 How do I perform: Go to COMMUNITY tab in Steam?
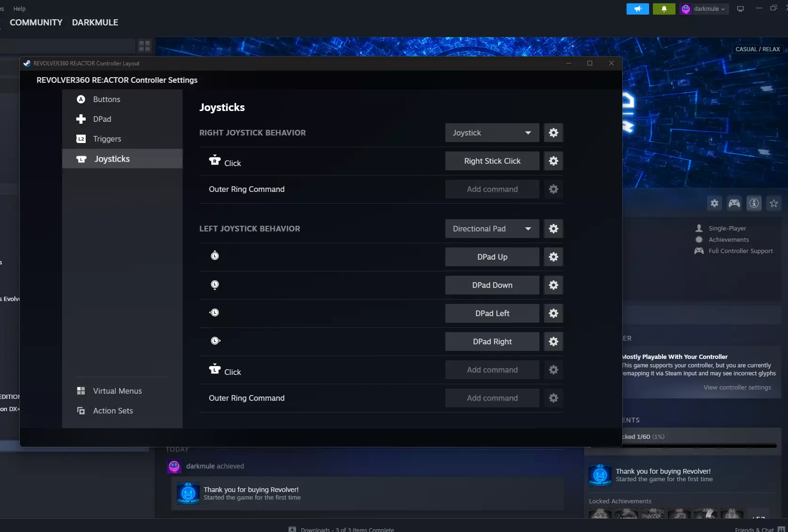pos(36,23)
